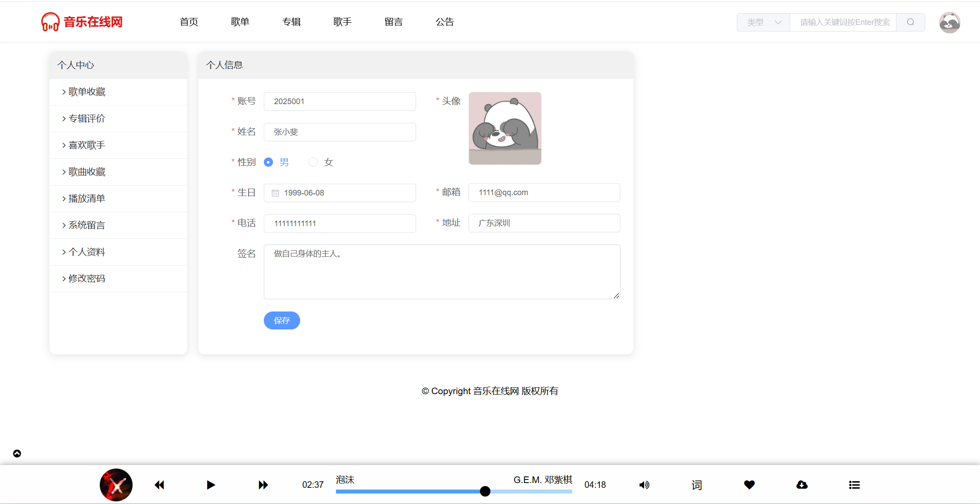Go to the 专辑 navigation tab
Screen dimensions: 980x504
291,22
